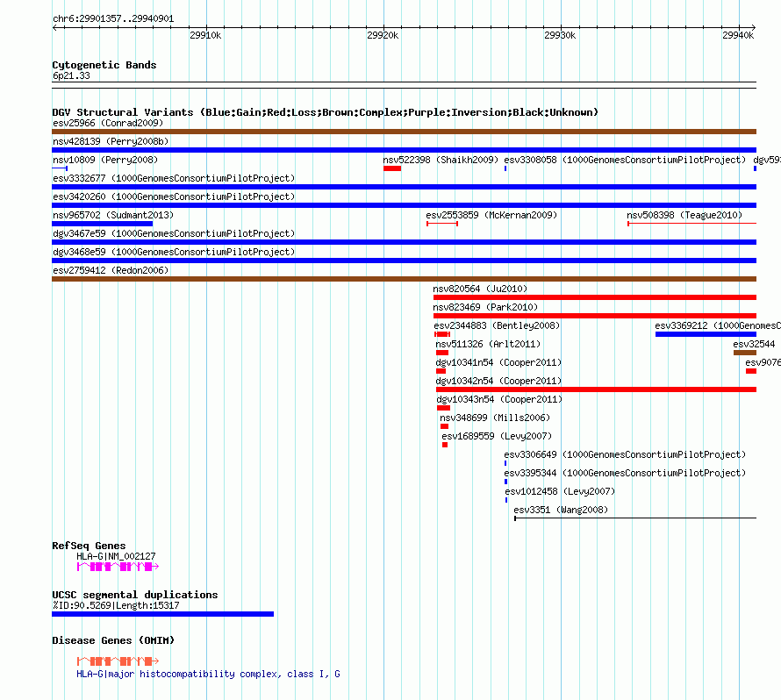Click the Disease Genes (OMIM) track title
The height and width of the screenshot is (700, 781).
coord(113,640)
